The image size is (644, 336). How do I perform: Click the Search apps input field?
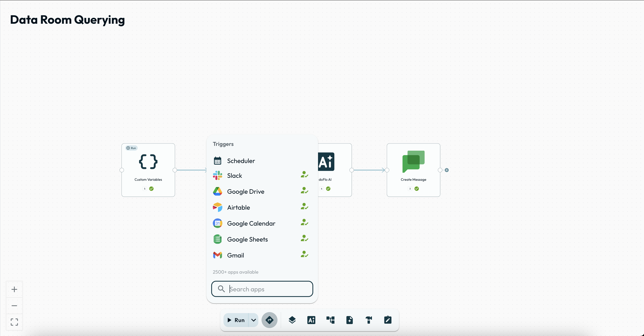coord(269,289)
